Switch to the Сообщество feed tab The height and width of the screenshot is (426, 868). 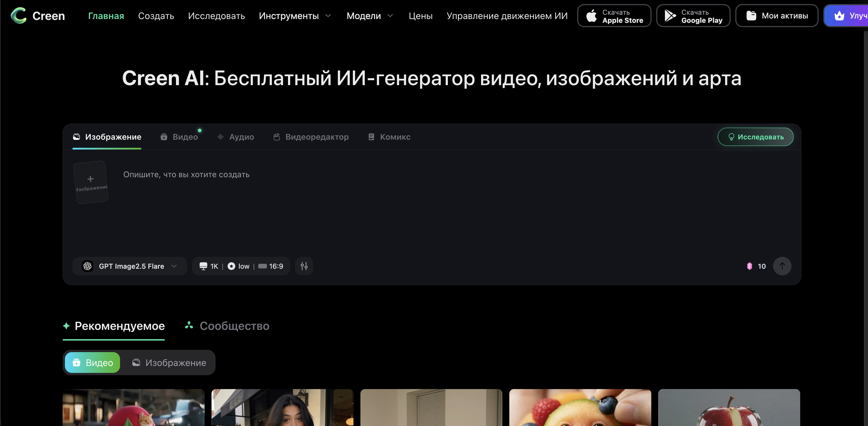click(227, 326)
